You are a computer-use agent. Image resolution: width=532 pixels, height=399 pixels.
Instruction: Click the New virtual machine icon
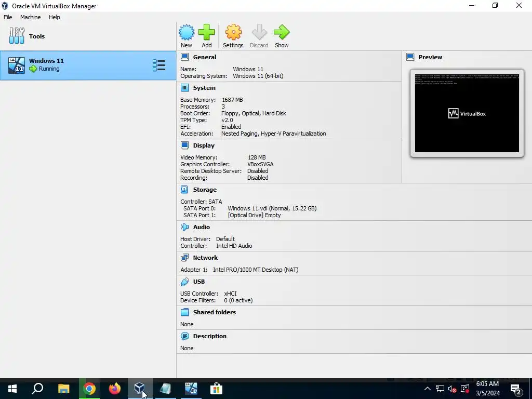[x=187, y=32]
